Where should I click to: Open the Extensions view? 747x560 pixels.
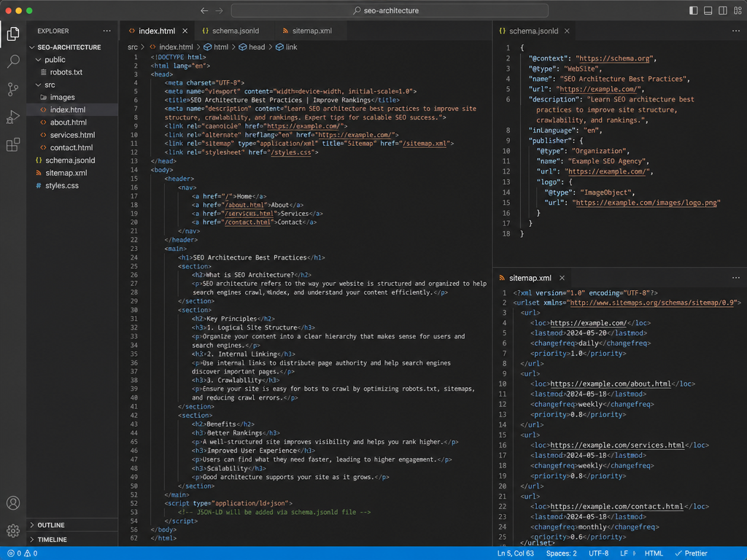coord(13,144)
